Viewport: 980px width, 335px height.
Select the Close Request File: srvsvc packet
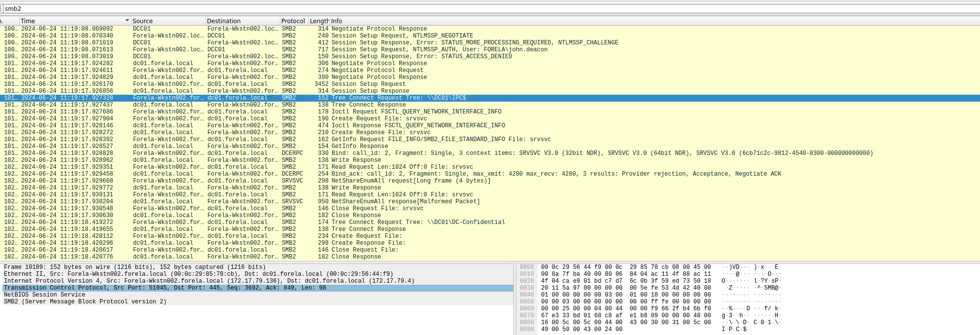click(x=490, y=208)
